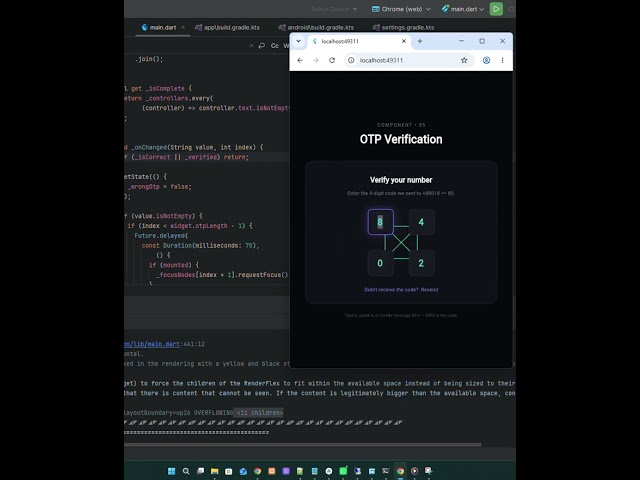Run the app with the green play button
This screenshot has width=640, height=480.
click(x=496, y=9)
